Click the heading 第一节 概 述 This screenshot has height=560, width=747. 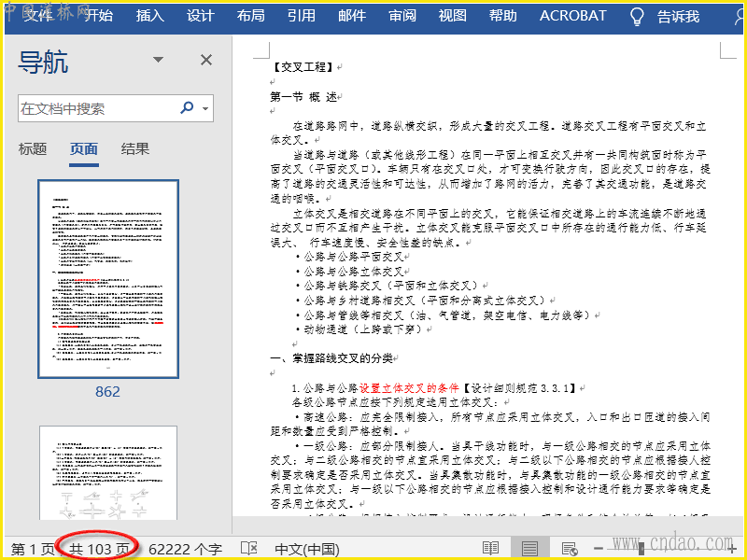click(x=304, y=97)
